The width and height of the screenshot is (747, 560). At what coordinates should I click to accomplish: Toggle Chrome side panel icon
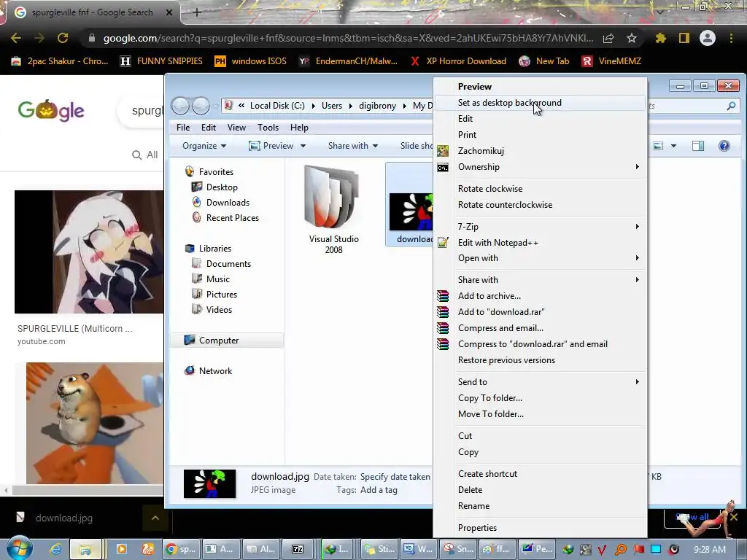684,38
